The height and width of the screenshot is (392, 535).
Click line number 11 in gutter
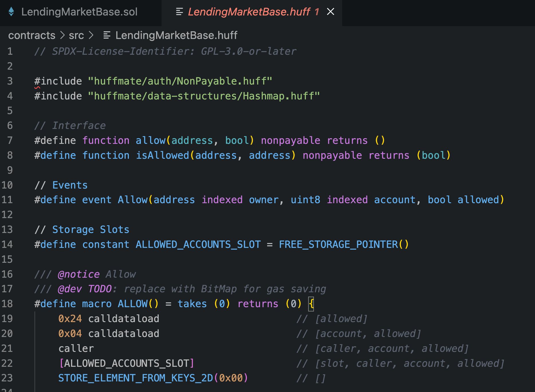pos(7,200)
